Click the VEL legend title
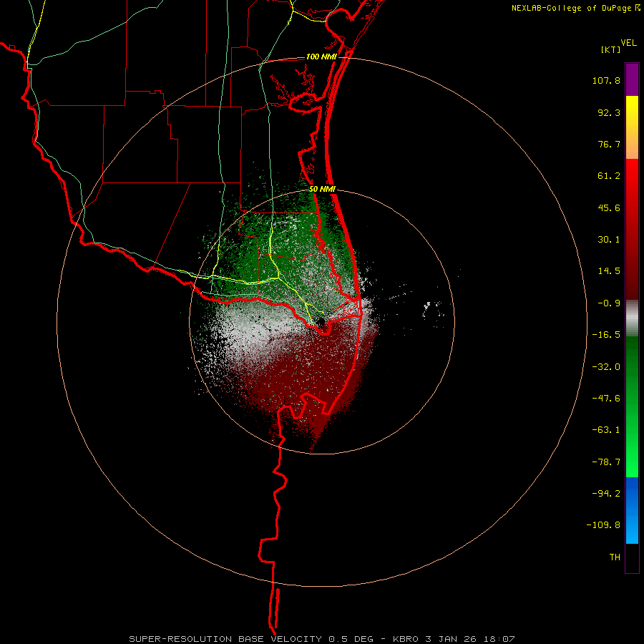This screenshot has width=644, height=644. [x=628, y=42]
